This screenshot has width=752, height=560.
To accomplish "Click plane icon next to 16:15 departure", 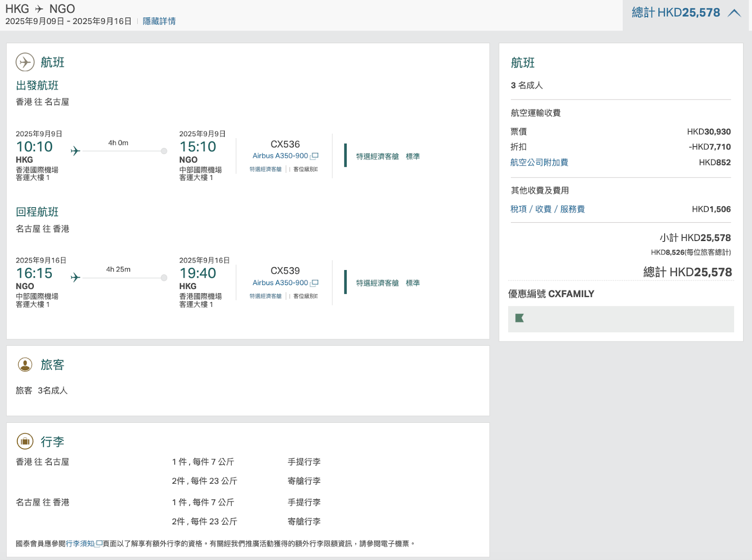I will (75, 278).
